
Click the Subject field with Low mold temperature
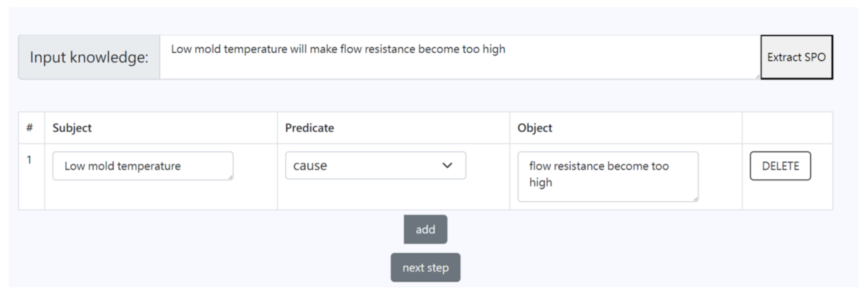point(142,166)
